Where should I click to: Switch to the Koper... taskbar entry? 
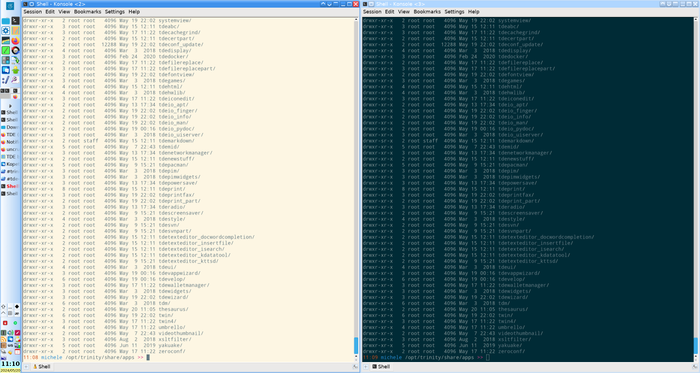[10, 164]
